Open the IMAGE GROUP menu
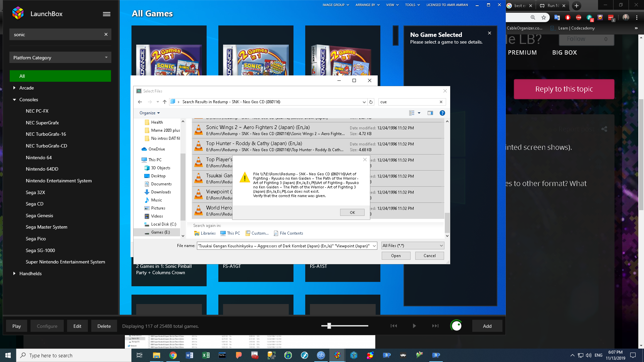This screenshot has height=362, width=644. coord(336,5)
